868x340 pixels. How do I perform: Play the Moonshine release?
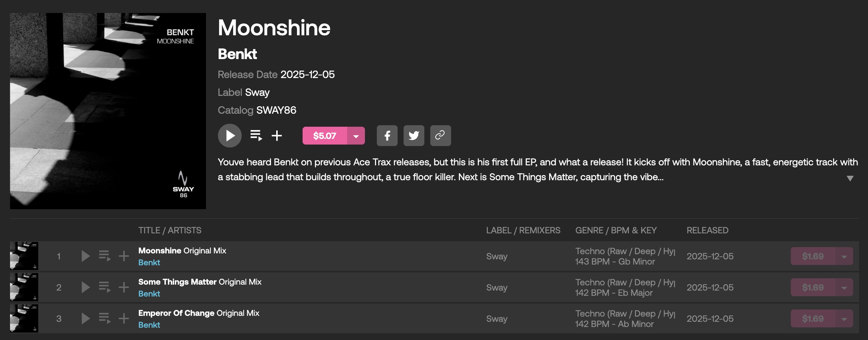(x=229, y=136)
